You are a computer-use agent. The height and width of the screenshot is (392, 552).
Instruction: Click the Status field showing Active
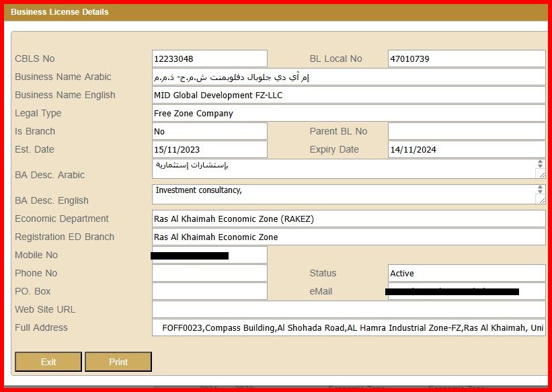pos(467,273)
